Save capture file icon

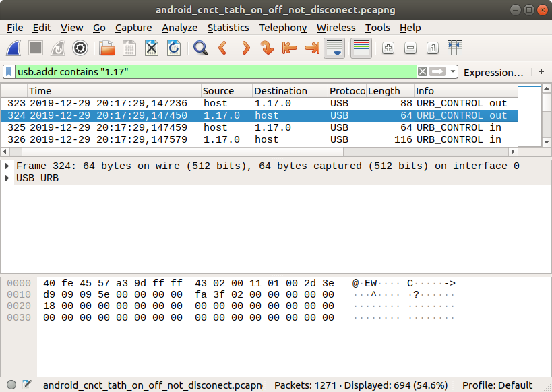(x=129, y=48)
